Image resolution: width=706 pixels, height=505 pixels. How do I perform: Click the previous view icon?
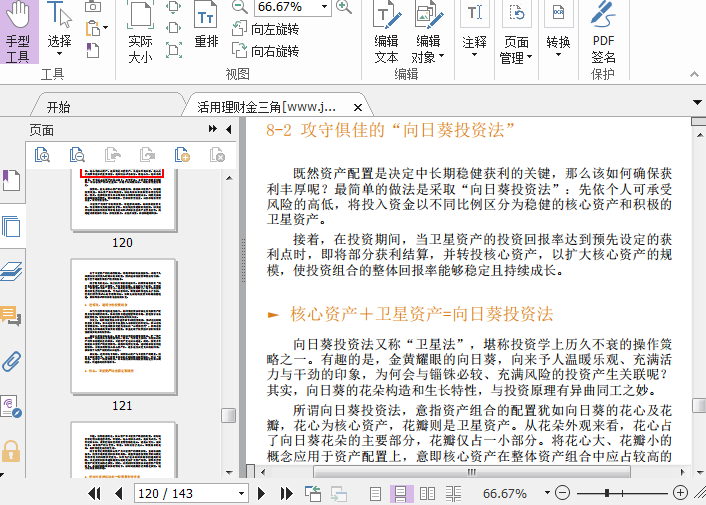coord(313,494)
